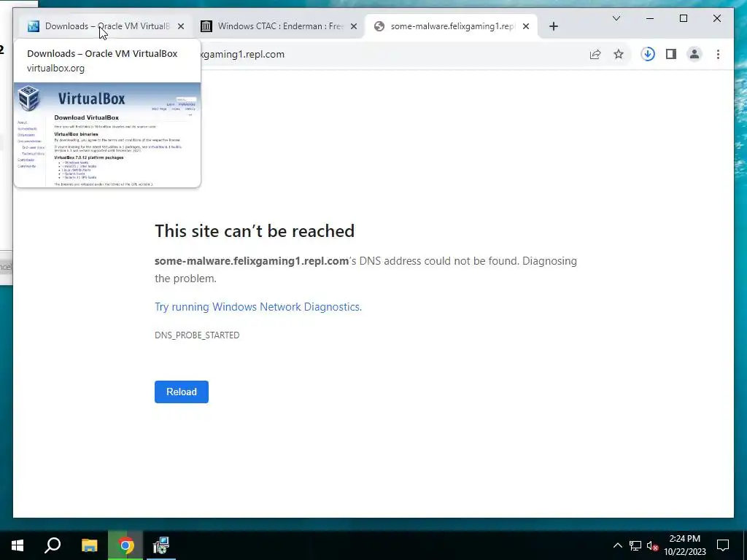Click the Chrome taskbar icon
Image resolution: width=747 pixels, height=560 pixels.
coord(125,545)
